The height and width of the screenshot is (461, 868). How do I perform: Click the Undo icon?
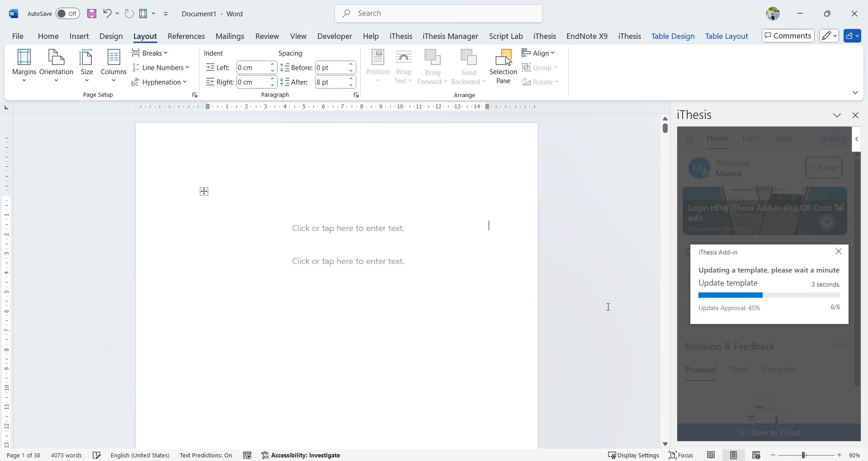(107, 14)
